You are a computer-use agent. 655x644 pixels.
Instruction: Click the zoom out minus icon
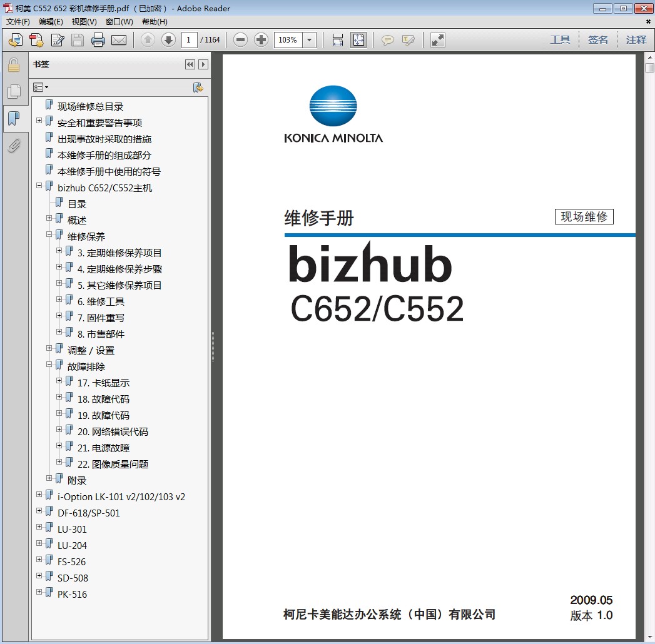pos(241,41)
